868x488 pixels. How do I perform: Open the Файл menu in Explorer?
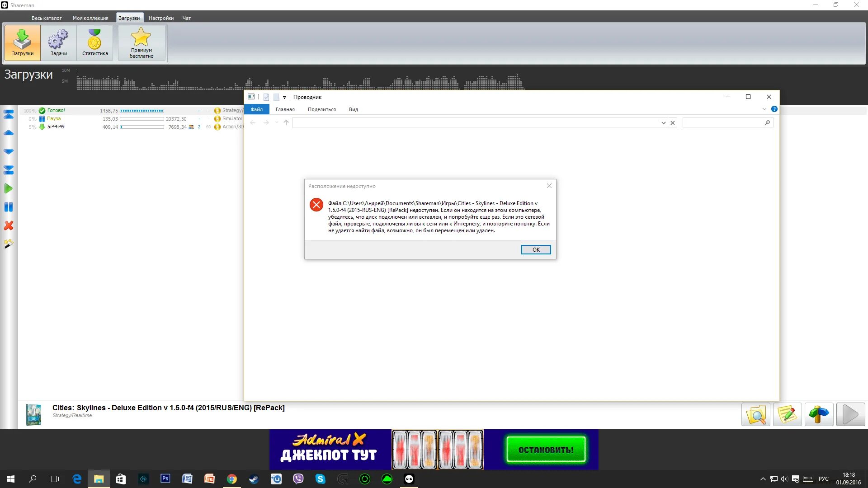point(256,109)
